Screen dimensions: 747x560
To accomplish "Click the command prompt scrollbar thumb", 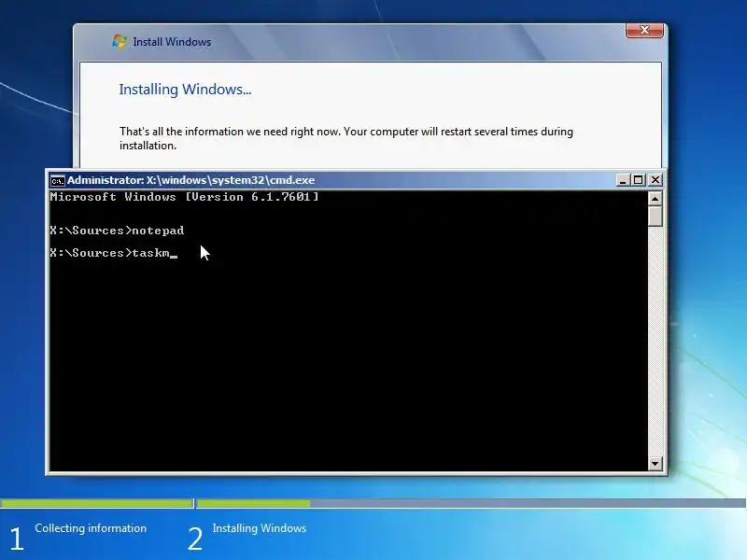I will click(x=655, y=217).
